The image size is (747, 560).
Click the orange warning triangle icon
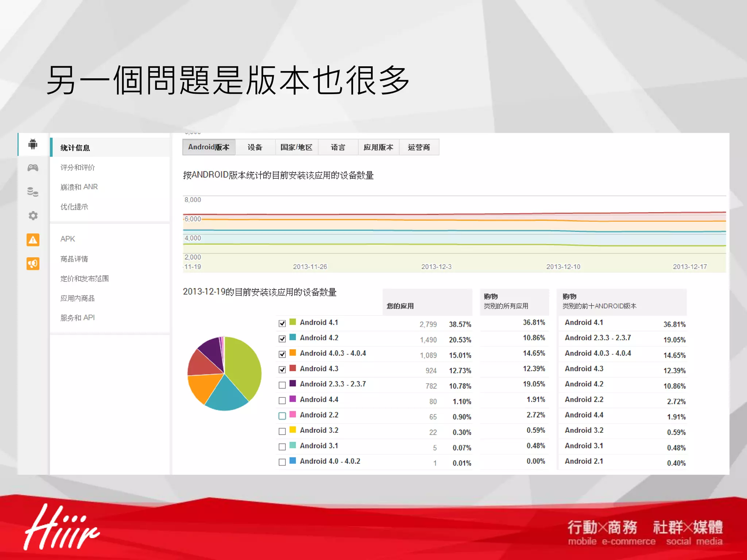(33, 240)
